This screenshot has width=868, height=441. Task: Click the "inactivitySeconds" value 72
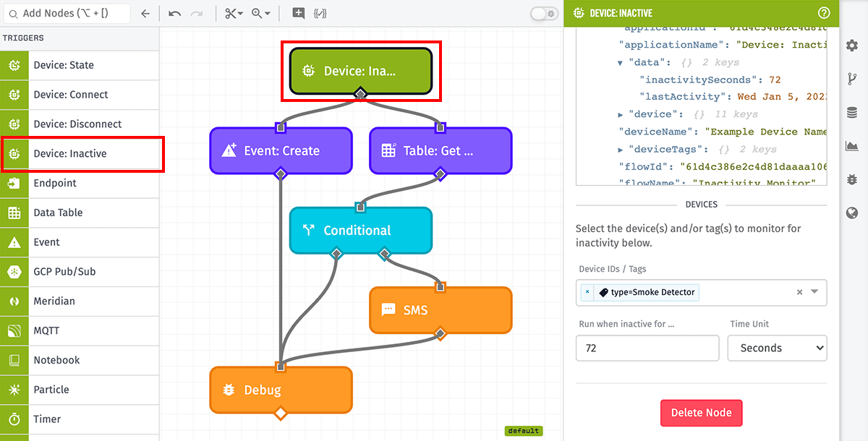(775, 80)
